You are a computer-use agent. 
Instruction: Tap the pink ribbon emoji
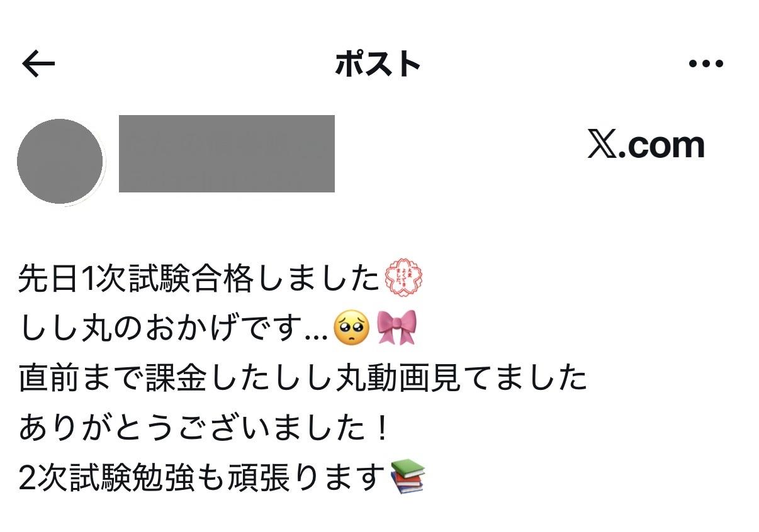[x=396, y=328]
